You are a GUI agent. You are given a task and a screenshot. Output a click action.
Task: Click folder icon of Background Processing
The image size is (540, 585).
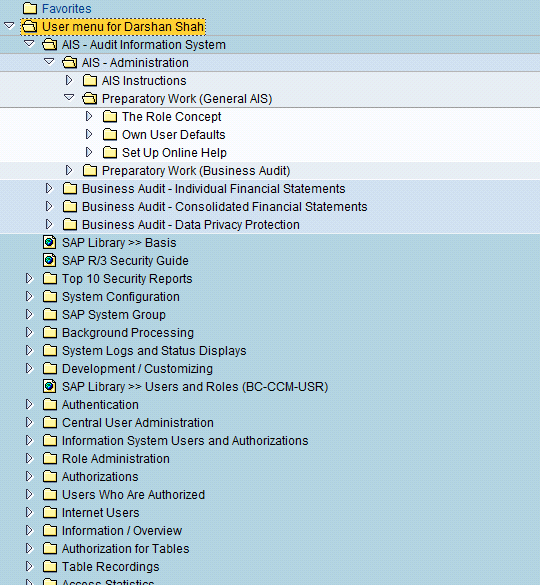(50, 332)
